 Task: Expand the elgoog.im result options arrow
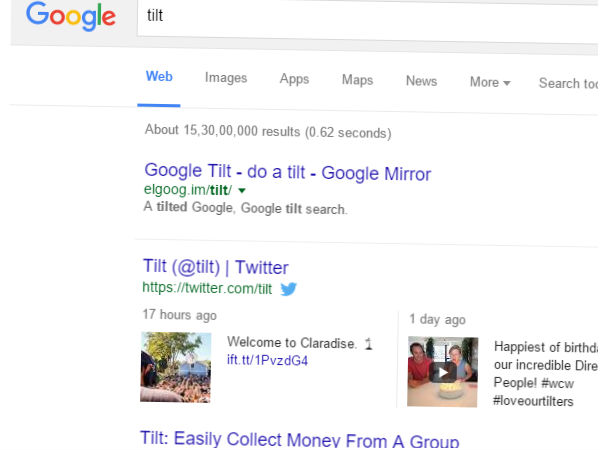242,190
